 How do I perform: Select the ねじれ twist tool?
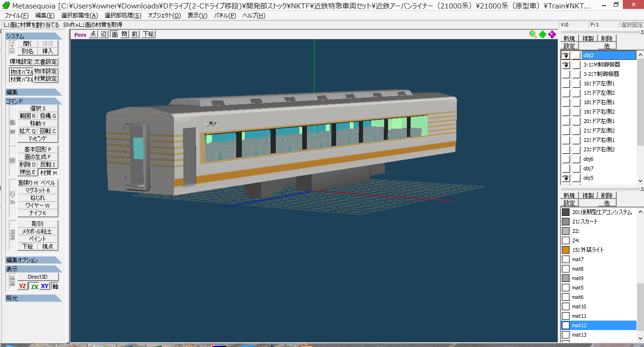click(38, 198)
